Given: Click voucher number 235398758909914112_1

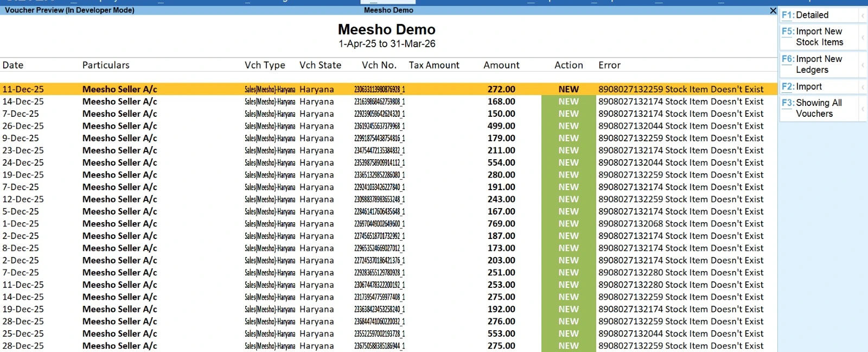Looking at the screenshot, I should click(380, 162).
